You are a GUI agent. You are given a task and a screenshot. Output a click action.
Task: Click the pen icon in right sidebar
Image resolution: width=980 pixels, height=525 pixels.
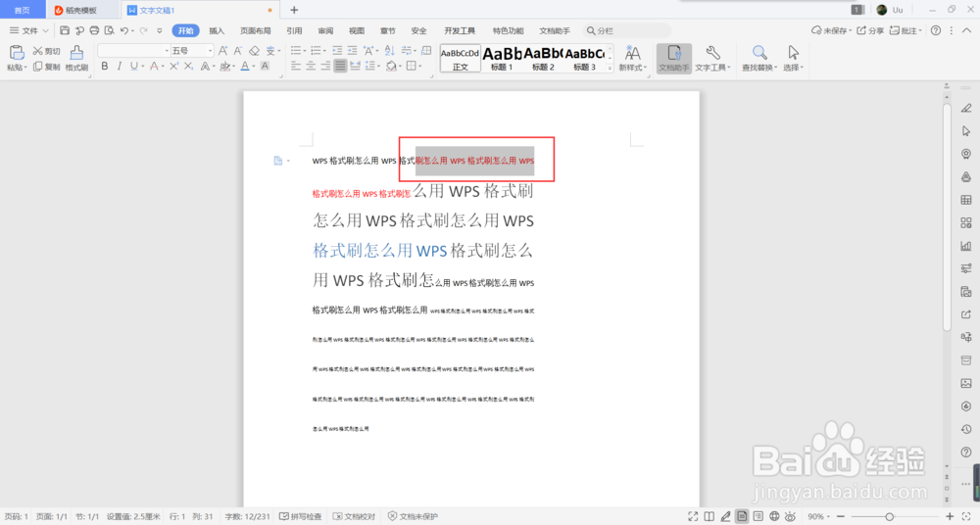click(x=966, y=108)
